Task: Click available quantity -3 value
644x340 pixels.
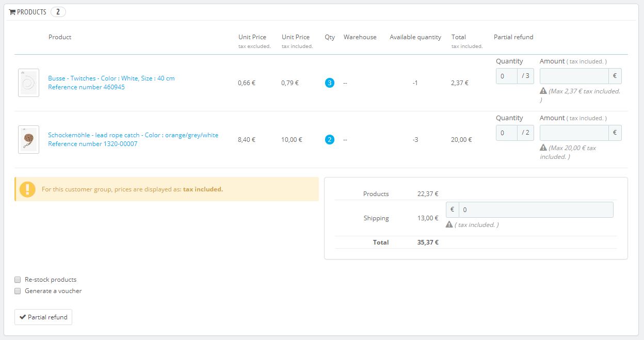Action: click(415, 139)
